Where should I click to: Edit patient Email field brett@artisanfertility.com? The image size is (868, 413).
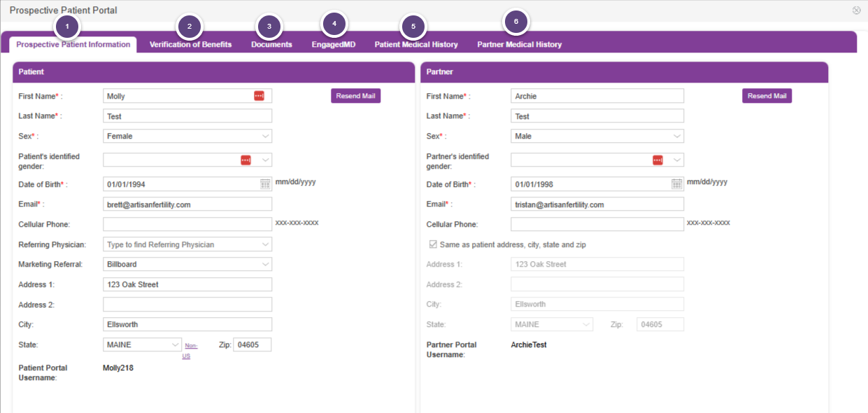pyautogui.click(x=187, y=204)
